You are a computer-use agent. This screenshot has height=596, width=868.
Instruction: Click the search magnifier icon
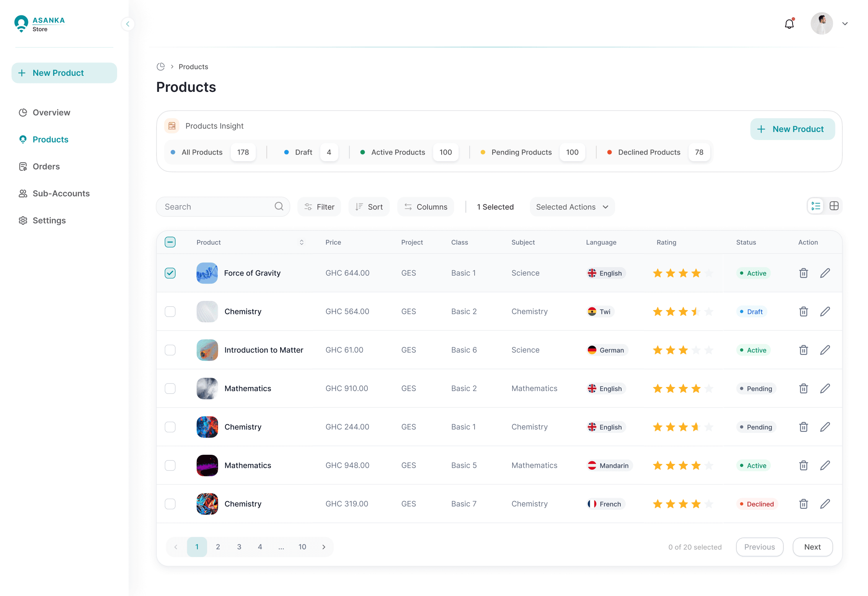(279, 206)
